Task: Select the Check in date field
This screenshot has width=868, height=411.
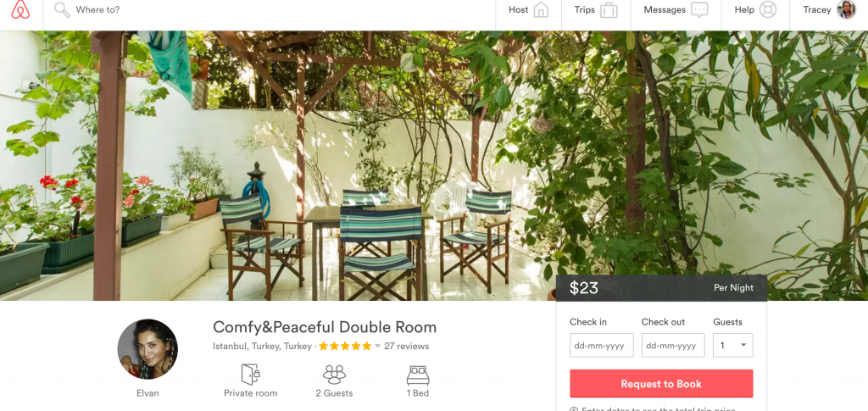Action: tap(602, 345)
